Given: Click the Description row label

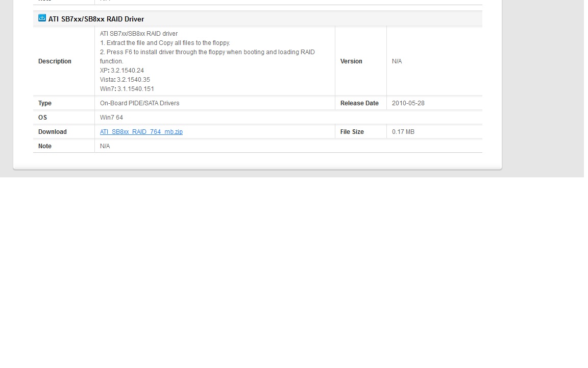Looking at the screenshot, I should click(x=55, y=61).
